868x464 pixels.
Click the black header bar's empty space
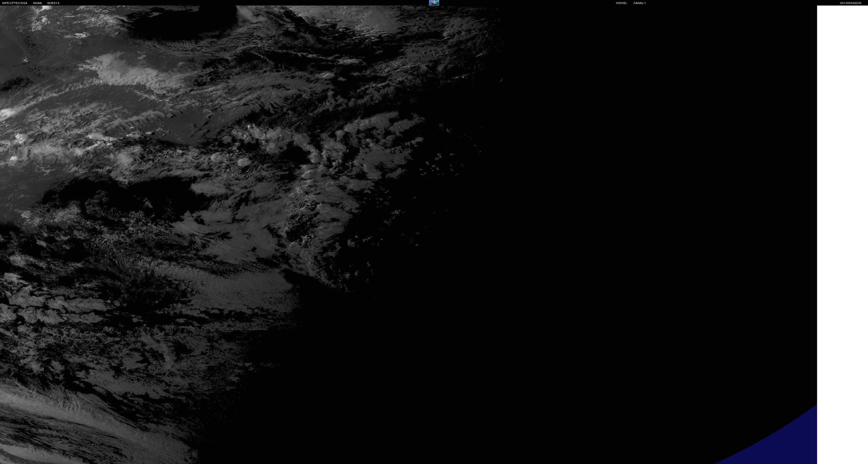pyautogui.click(x=236, y=3)
